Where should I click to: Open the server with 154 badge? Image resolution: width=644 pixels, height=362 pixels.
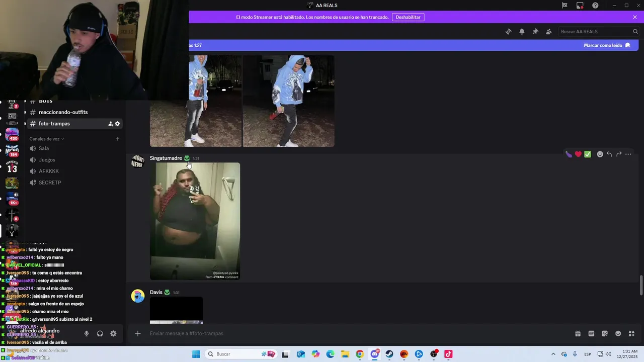click(12, 150)
